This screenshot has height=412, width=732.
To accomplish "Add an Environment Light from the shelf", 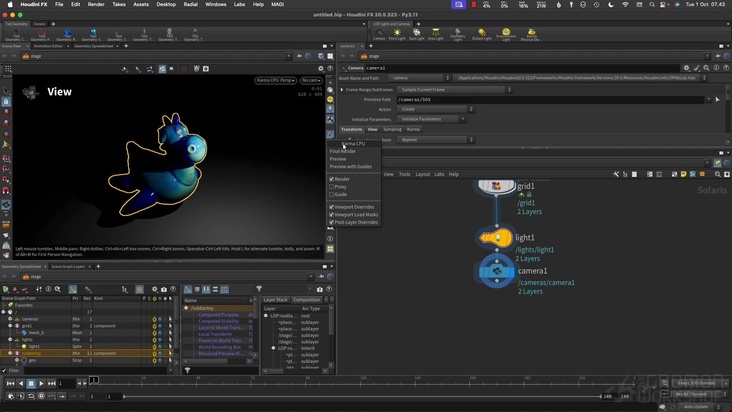I will [x=506, y=34].
